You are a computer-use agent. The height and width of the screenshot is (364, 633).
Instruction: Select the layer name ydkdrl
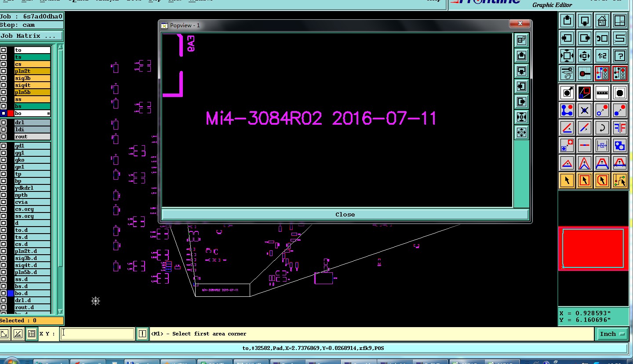[x=32, y=188]
